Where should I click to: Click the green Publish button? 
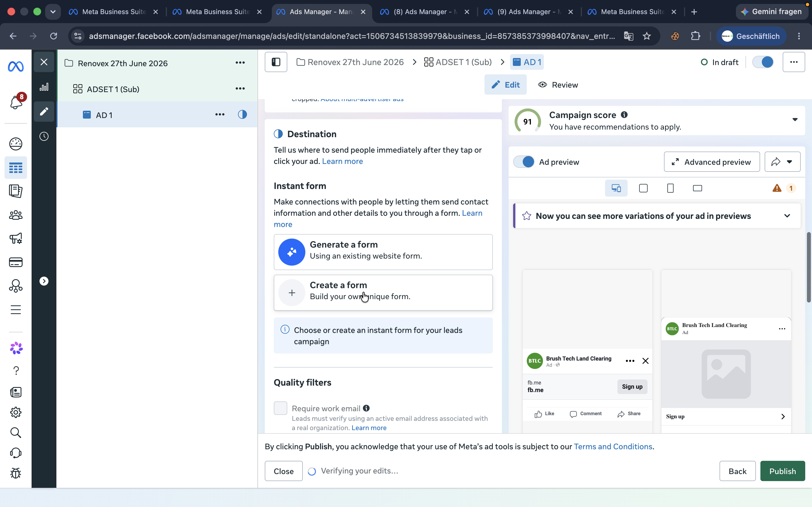pyautogui.click(x=782, y=471)
